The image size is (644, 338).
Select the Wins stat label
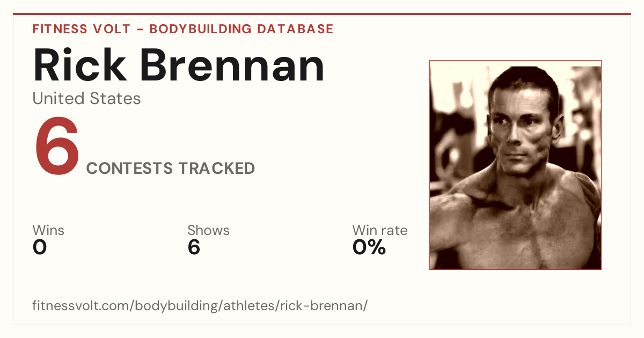point(48,230)
